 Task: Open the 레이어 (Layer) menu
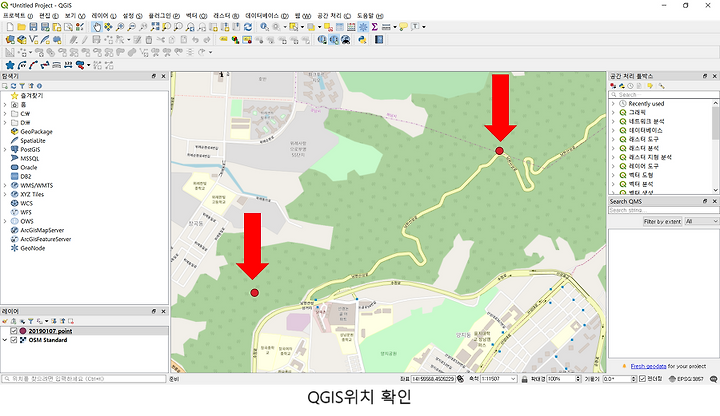point(104,16)
